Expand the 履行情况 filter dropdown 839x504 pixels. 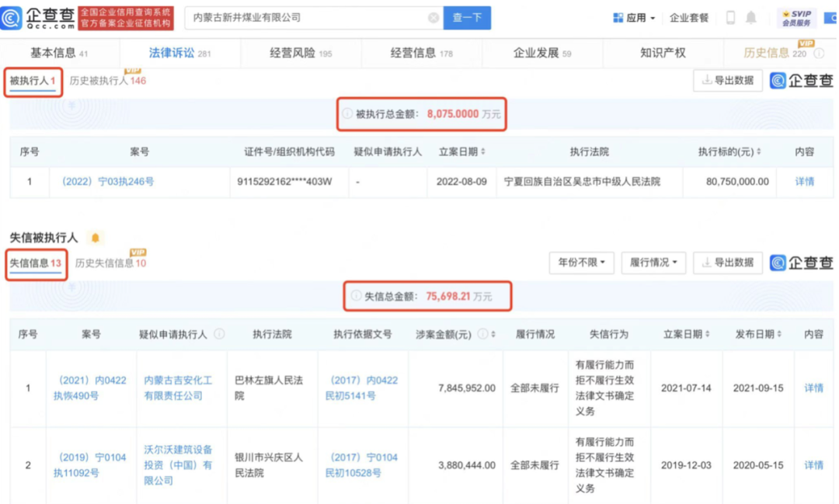click(x=653, y=262)
